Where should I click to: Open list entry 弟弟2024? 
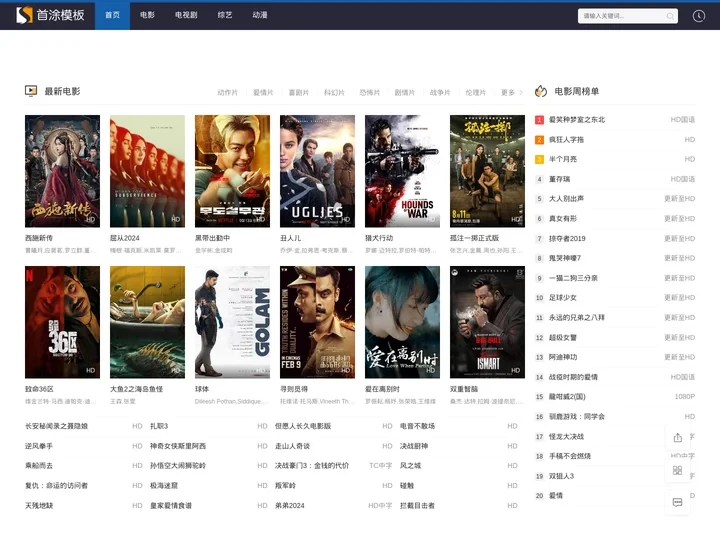289,506
